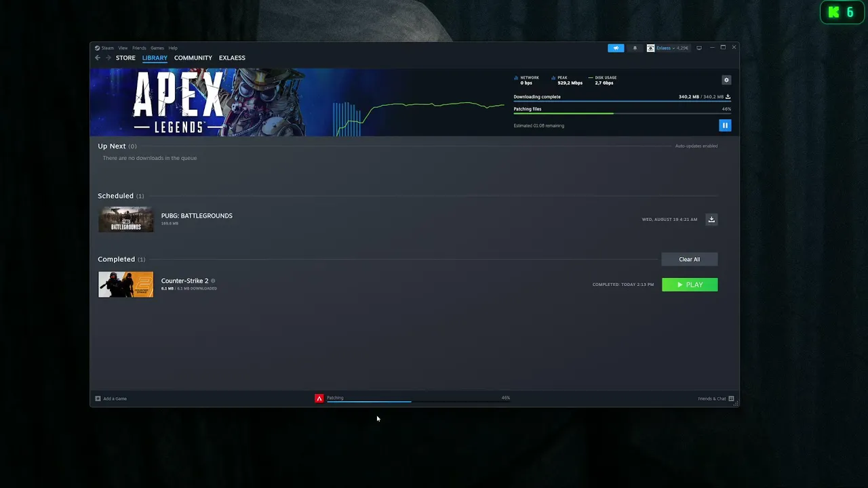868x488 pixels.
Task: Click the blue announcements megaphone button
Action: click(616, 48)
